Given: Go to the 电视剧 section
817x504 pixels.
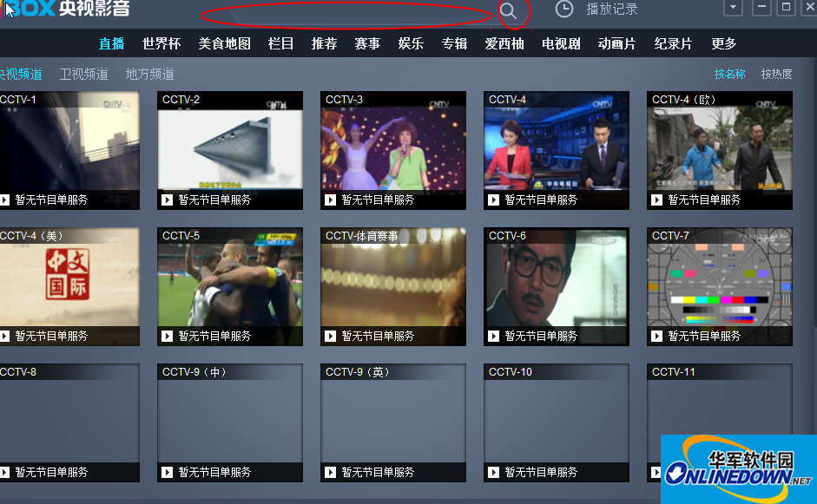Looking at the screenshot, I should coord(561,43).
